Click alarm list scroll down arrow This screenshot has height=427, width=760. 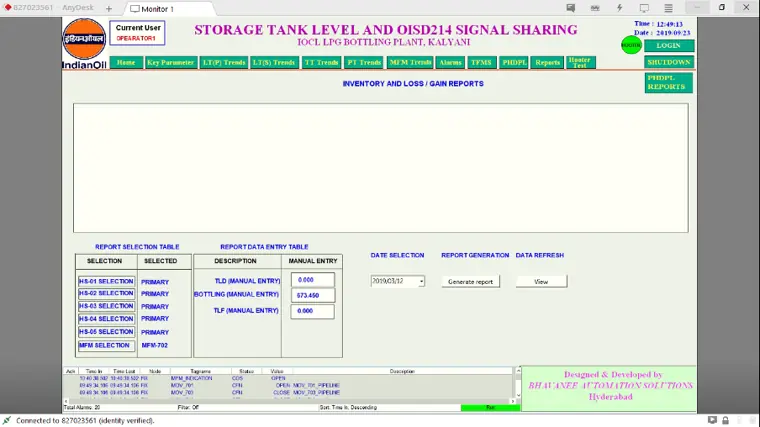point(518,395)
